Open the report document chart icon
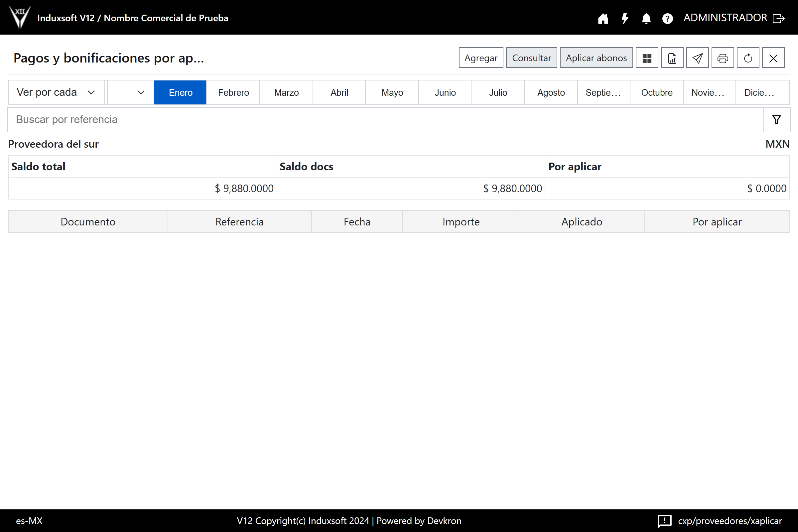The height and width of the screenshot is (532, 798). click(672, 58)
